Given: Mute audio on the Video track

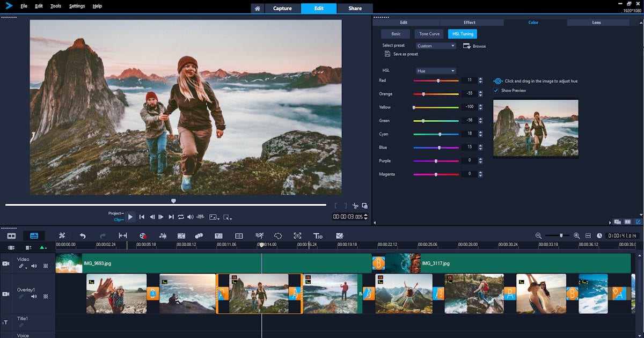Looking at the screenshot, I should click(33, 266).
